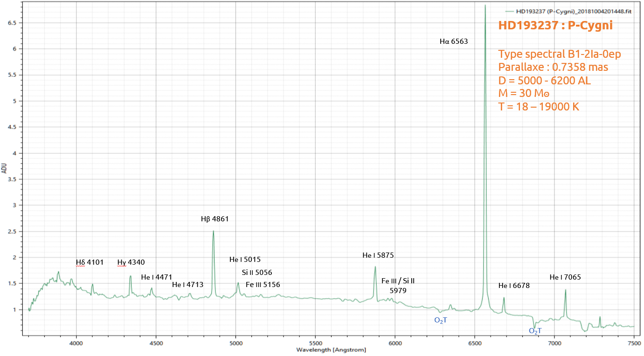This screenshot has height=356, width=644.
Task: Click the O2T label near 6900 Angstrom
Action: 535,331
